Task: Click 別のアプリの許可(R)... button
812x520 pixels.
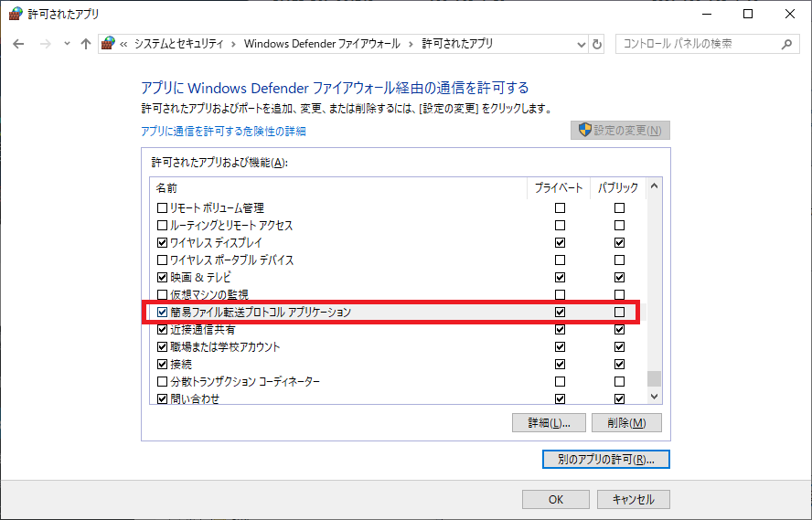Action: point(606,459)
